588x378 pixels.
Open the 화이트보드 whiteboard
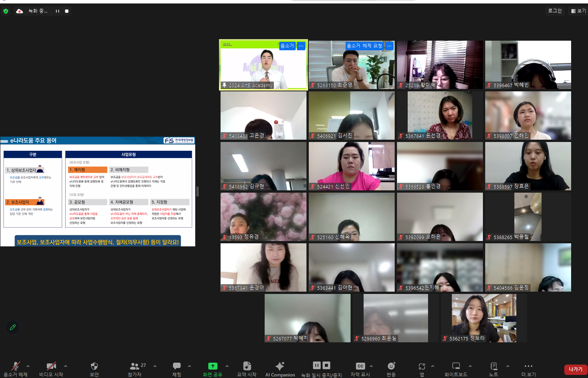pos(456,369)
